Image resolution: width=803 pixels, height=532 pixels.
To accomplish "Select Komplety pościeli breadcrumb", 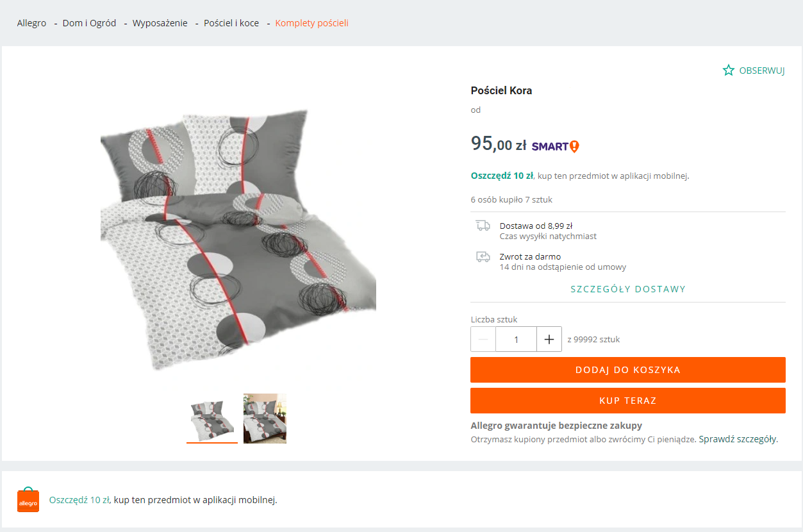I will pyautogui.click(x=311, y=23).
